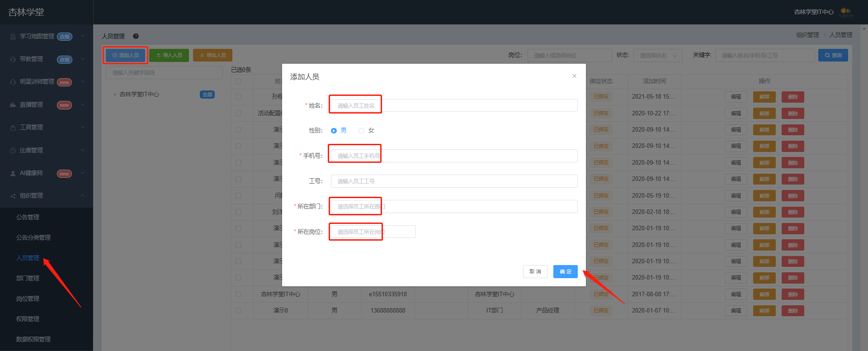Click 解绑 for the 2020-10-22 row
868x351 pixels.
(x=764, y=113)
